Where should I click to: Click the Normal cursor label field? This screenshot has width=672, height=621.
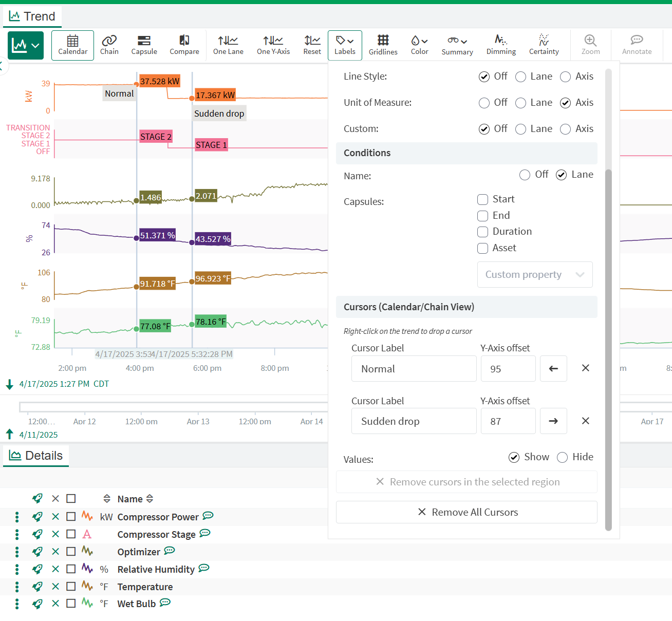coord(414,369)
